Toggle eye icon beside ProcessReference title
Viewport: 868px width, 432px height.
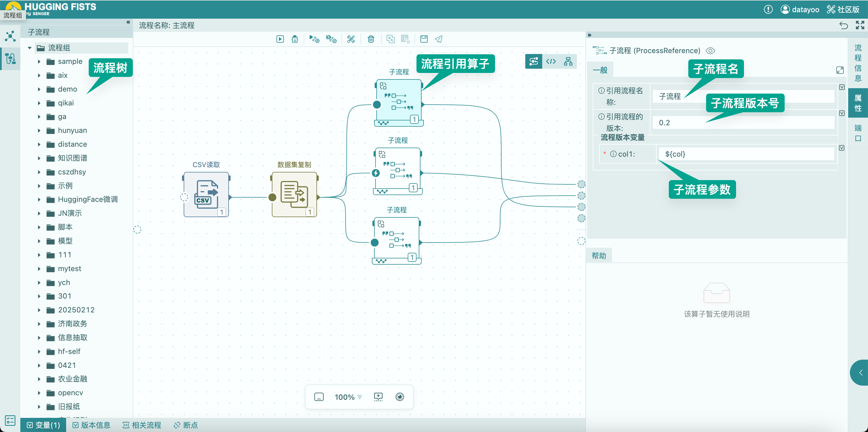click(x=710, y=51)
